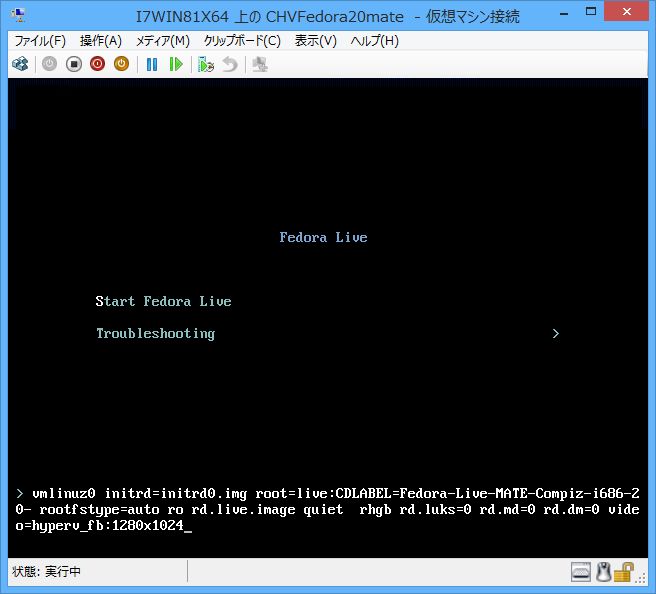656x594 pixels.
Task: Click the padlock security icon in status bar
Action: (x=623, y=572)
